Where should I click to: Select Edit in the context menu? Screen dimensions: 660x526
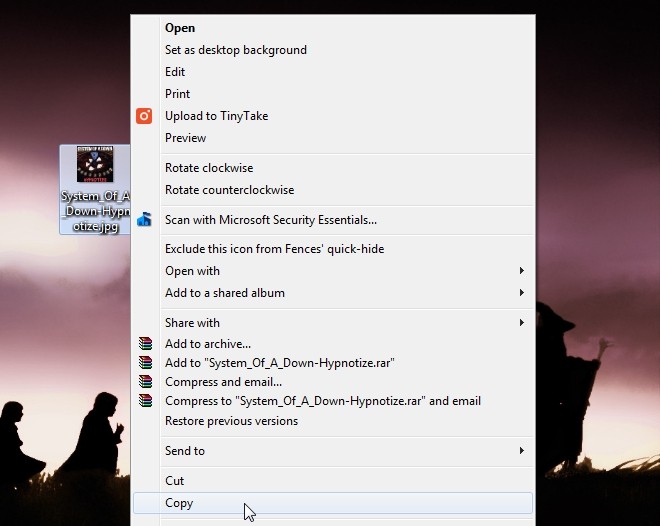[x=333, y=72]
